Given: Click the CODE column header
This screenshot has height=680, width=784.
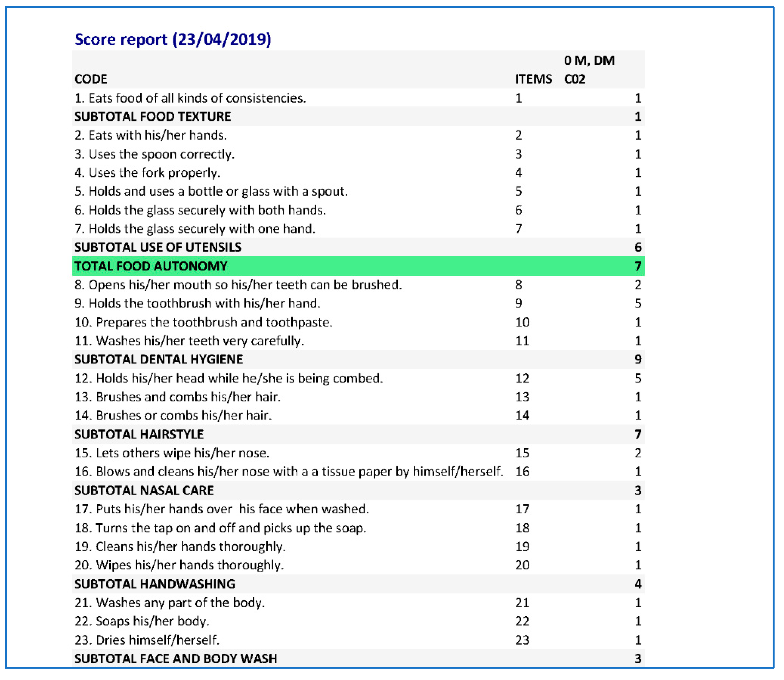Looking at the screenshot, I should pyautogui.click(x=91, y=79).
